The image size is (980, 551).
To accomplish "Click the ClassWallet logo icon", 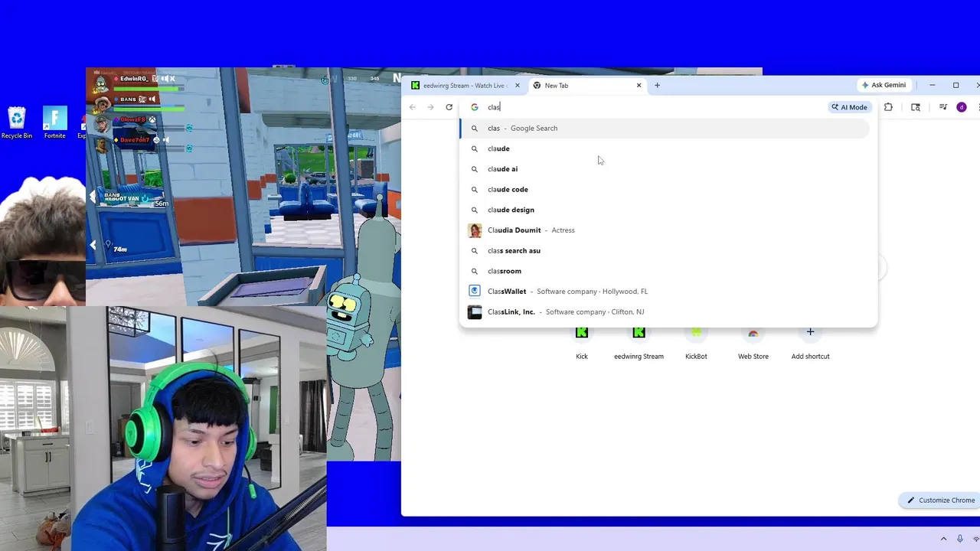I will 475,292.
